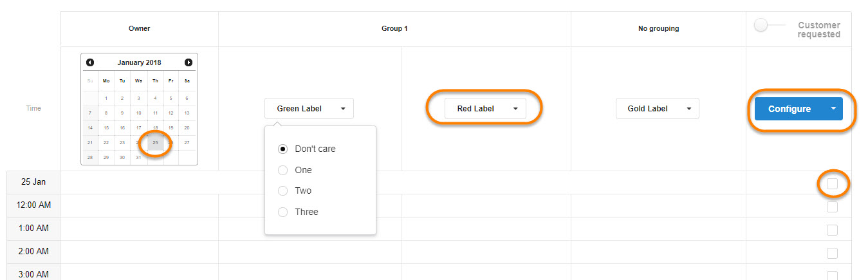Viewport: 868px width, 280px height.
Task: Select January 31 in the calendar
Action: 138,157
